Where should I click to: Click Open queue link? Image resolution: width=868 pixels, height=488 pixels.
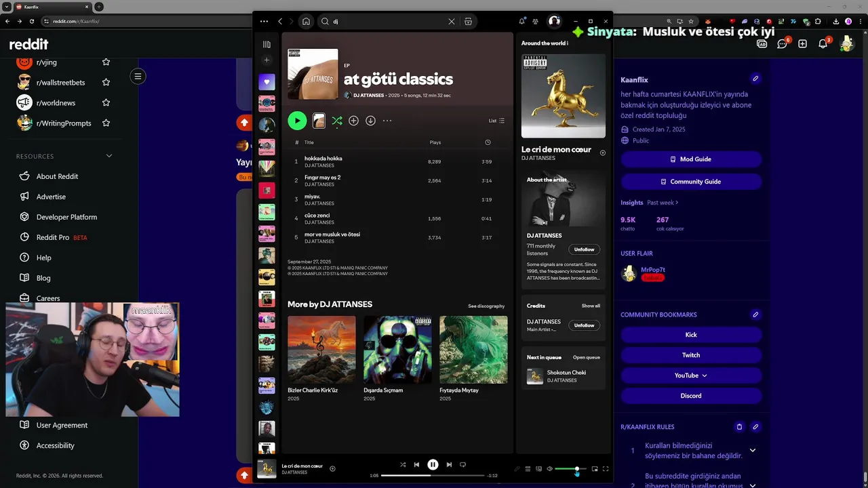(x=587, y=357)
